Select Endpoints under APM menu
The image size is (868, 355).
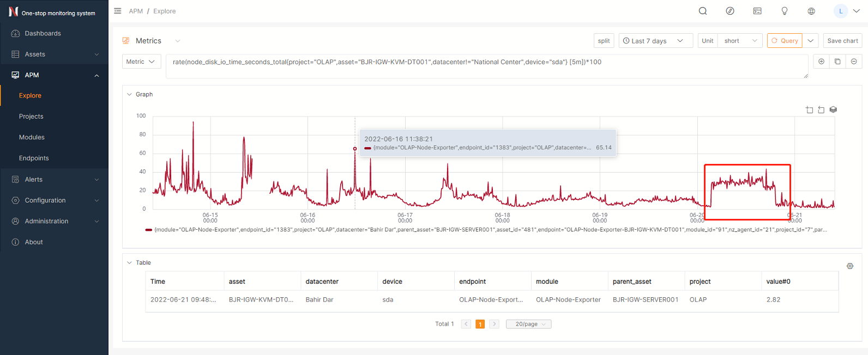pos(34,158)
